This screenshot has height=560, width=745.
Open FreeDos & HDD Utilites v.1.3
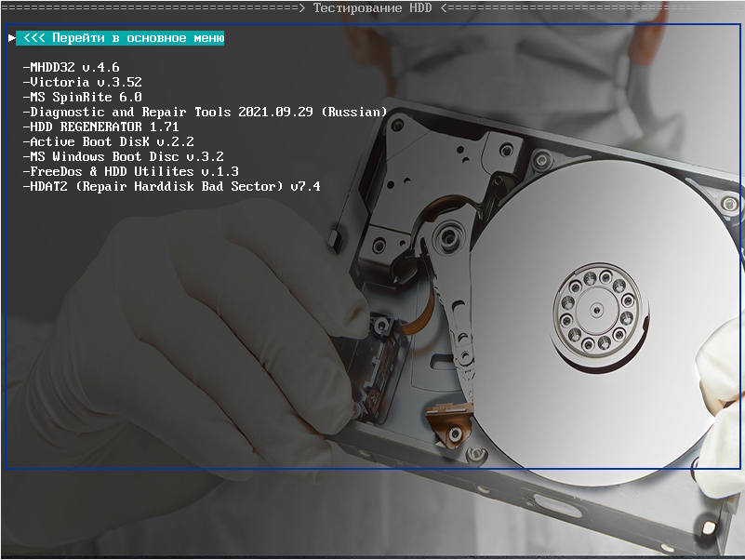point(132,171)
